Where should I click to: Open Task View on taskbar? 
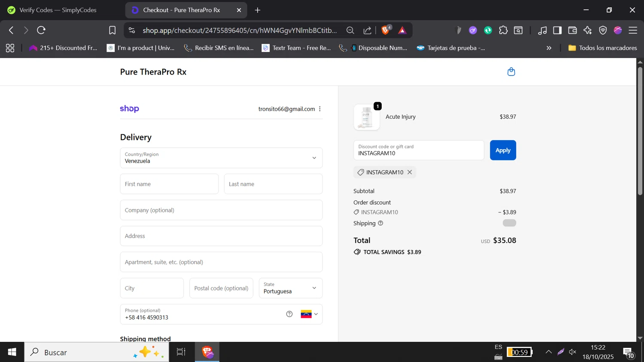[x=181, y=352]
